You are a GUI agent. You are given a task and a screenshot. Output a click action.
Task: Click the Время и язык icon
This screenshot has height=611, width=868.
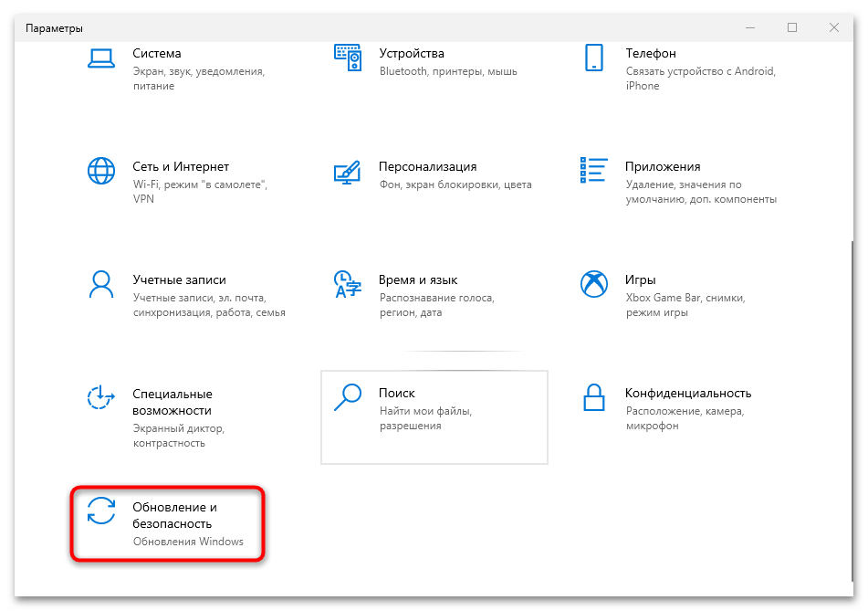click(348, 284)
